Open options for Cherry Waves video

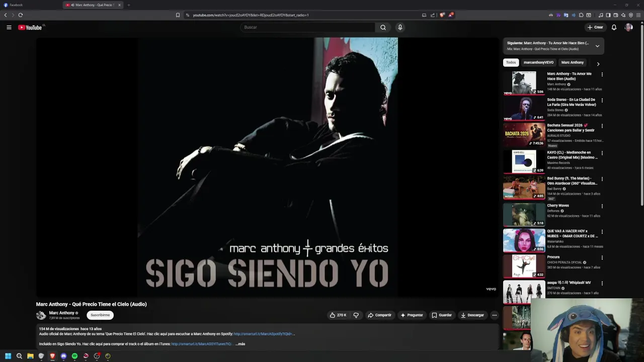[602, 206]
